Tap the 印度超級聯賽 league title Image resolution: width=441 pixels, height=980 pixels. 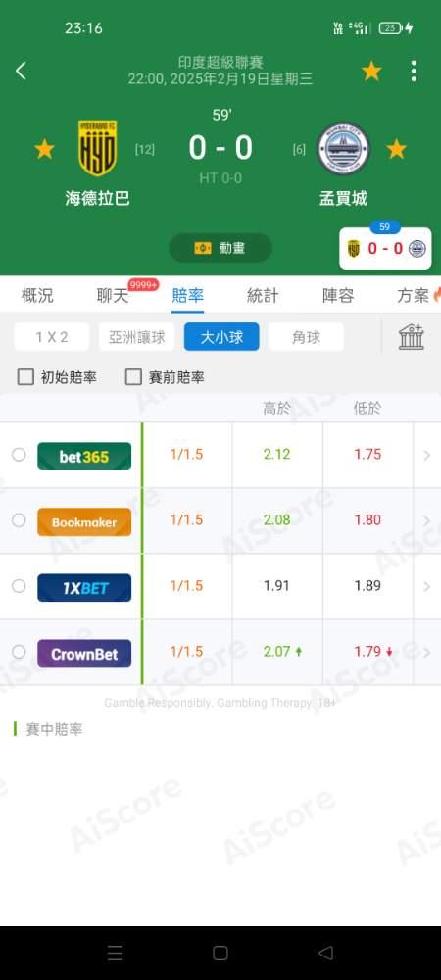point(220,63)
